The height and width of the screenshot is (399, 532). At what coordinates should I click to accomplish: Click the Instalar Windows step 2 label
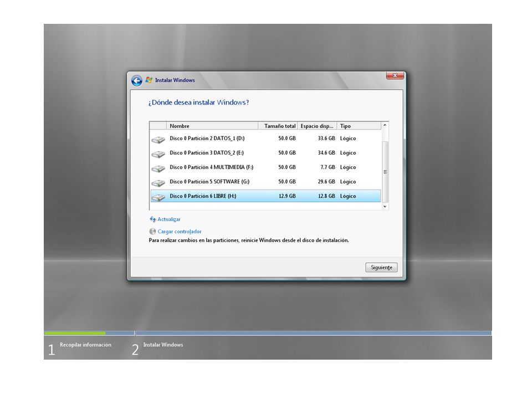pyautogui.click(x=163, y=345)
